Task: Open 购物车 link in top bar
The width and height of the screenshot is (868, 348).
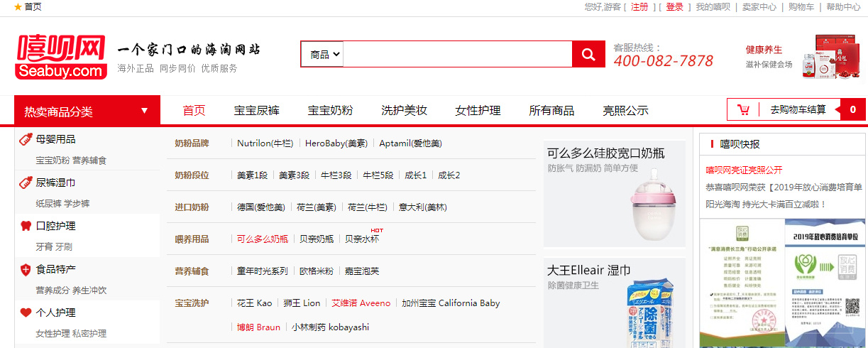Action: pos(801,7)
